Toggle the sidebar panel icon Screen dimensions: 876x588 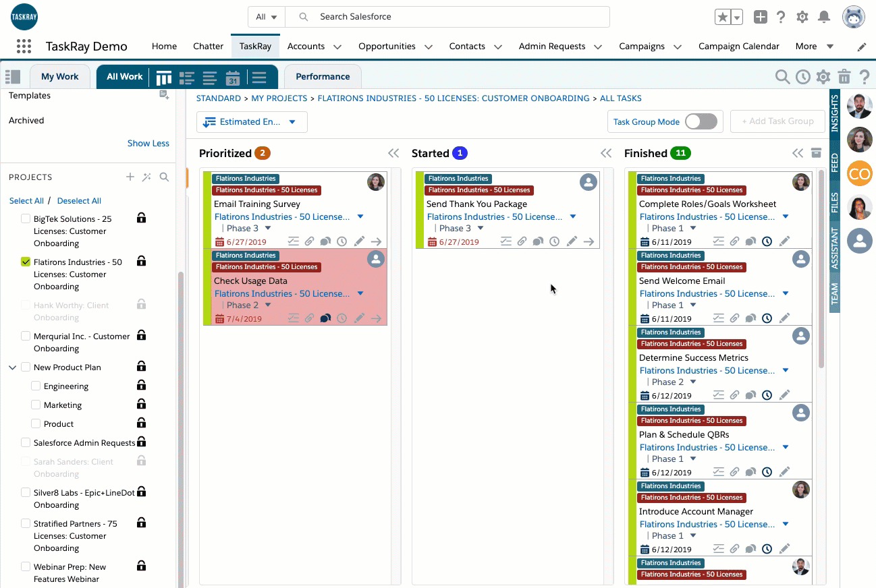click(x=13, y=77)
